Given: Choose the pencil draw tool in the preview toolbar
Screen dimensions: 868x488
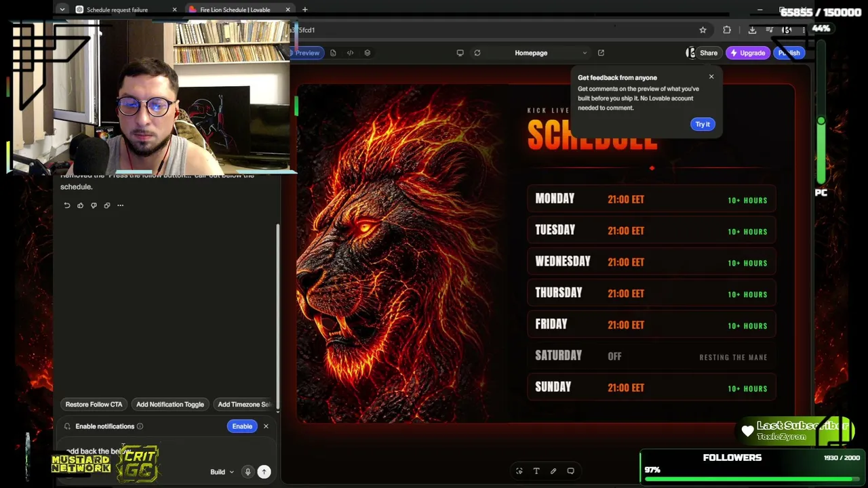Looking at the screenshot, I should click(553, 471).
